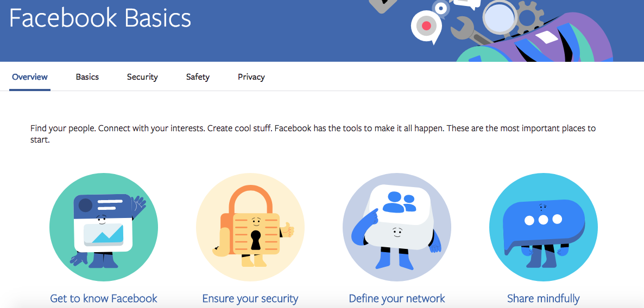
Task: Click the orange padlock character illustration
Action: (x=250, y=227)
